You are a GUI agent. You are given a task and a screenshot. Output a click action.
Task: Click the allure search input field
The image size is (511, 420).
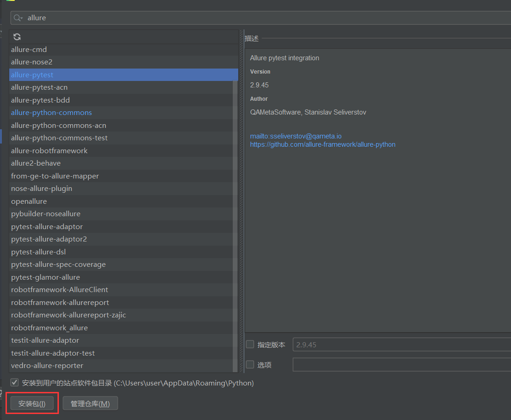(261, 18)
